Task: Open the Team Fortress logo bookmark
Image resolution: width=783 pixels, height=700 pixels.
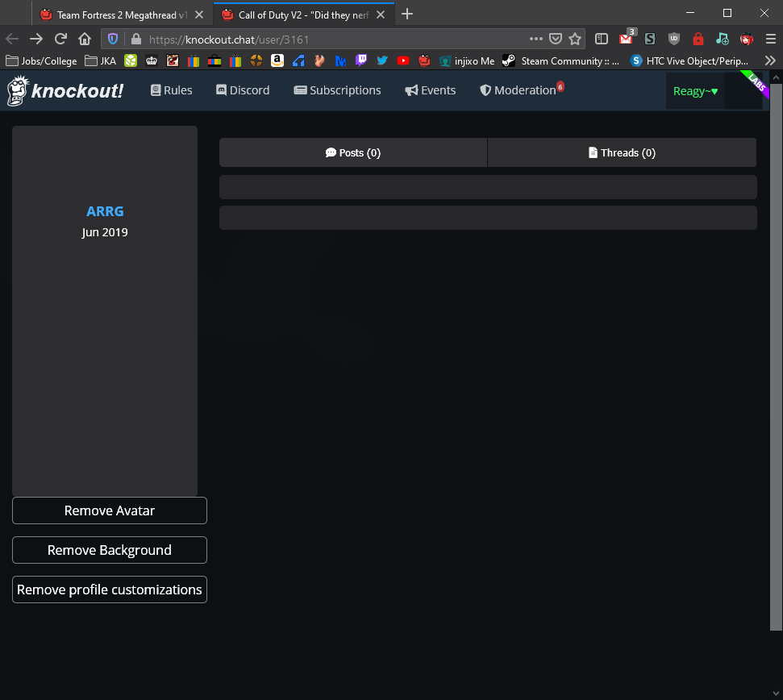Action: pyautogui.click(x=256, y=60)
